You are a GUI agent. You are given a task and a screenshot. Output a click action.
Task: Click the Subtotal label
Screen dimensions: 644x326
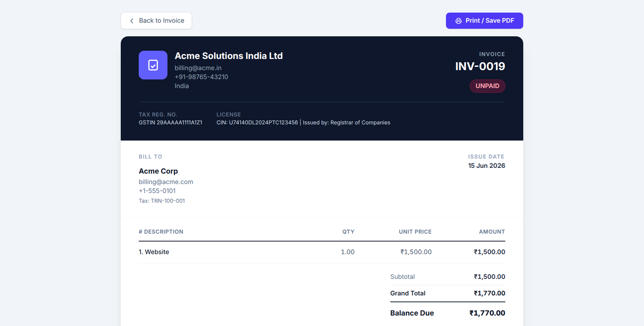click(x=402, y=277)
